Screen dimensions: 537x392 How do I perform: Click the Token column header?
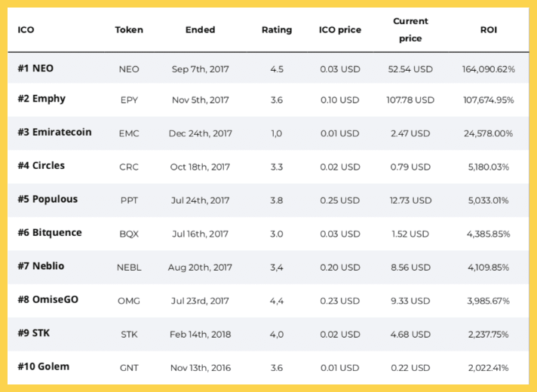[x=129, y=30]
